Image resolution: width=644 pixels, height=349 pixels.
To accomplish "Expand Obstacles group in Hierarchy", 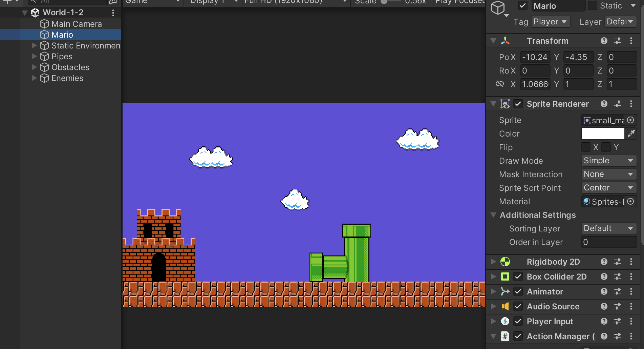I will pos(34,67).
